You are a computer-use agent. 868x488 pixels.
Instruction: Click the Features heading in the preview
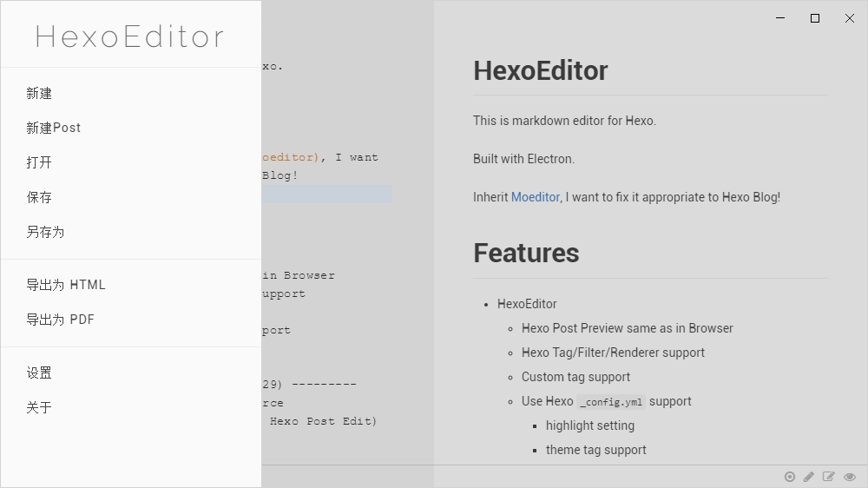[526, 254]
